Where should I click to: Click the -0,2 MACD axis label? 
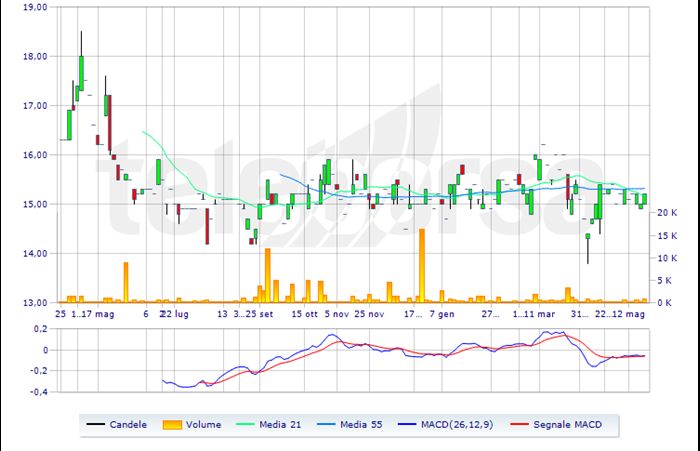click(38, 371)
